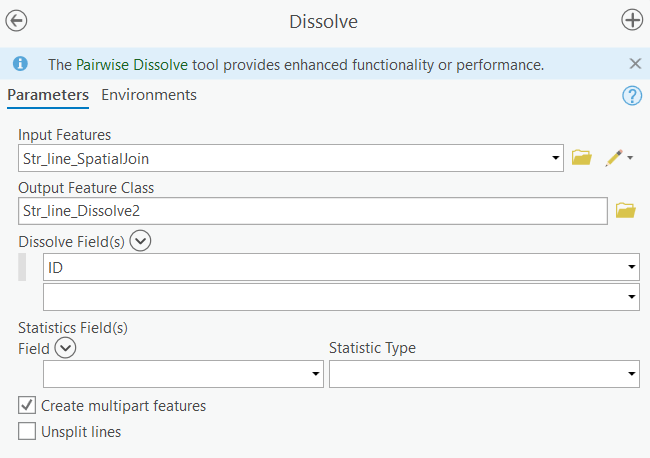Dismiss the Pairwise Dissolve banner
The width and height of the screenshot is (650, 458).
pos(635,64)
